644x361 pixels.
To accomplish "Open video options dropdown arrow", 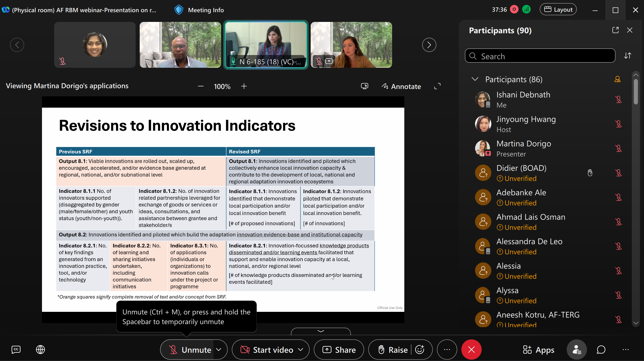I will [x=301, y=350].
